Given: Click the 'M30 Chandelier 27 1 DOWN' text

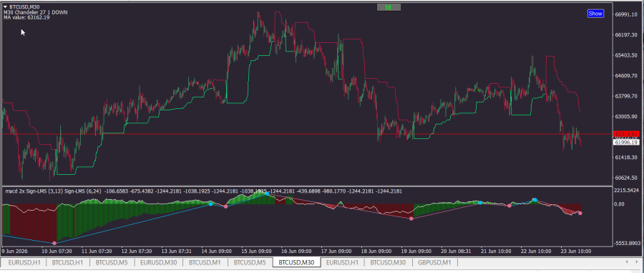Looking at the screenshot, I should [36, 12].
